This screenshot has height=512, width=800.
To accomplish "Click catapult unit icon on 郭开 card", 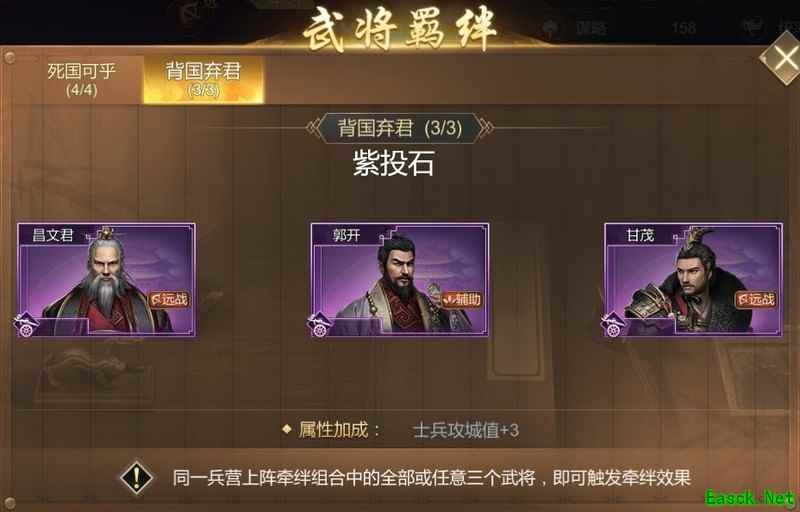I will click(320, 325).
